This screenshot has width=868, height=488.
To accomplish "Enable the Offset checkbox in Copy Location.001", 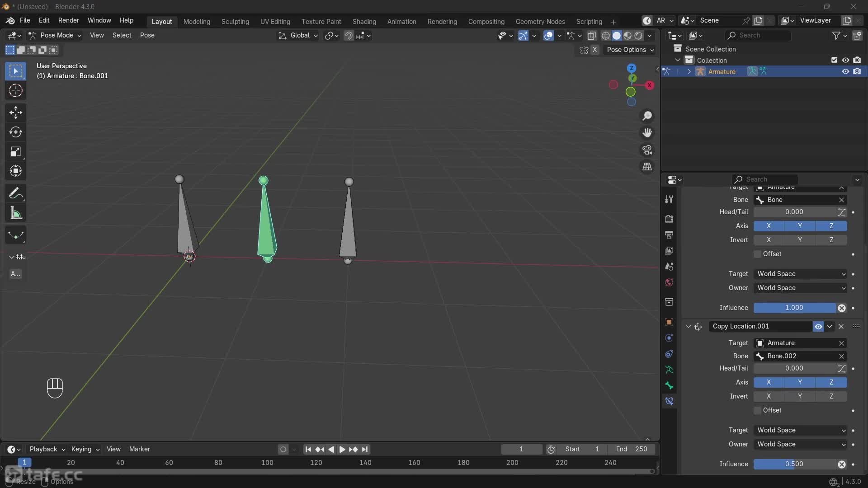I will 757,410.
